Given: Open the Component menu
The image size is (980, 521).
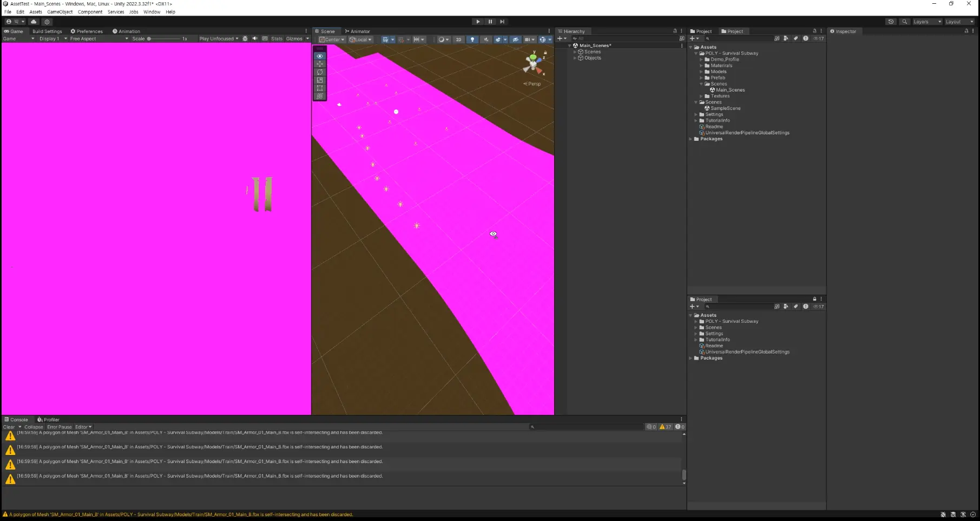Looking at the screenshot, I should (x=90, y=12).
